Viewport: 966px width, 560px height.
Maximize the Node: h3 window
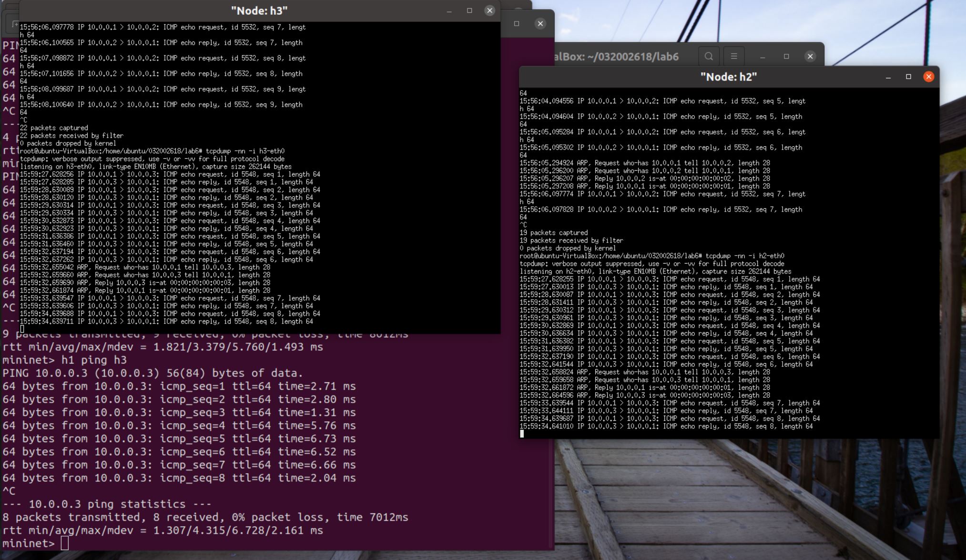(x=469, y=10)
